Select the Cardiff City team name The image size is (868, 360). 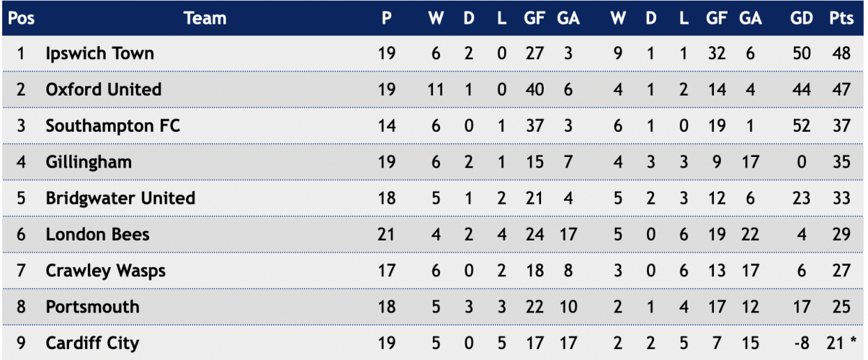(x=92, y=343)
